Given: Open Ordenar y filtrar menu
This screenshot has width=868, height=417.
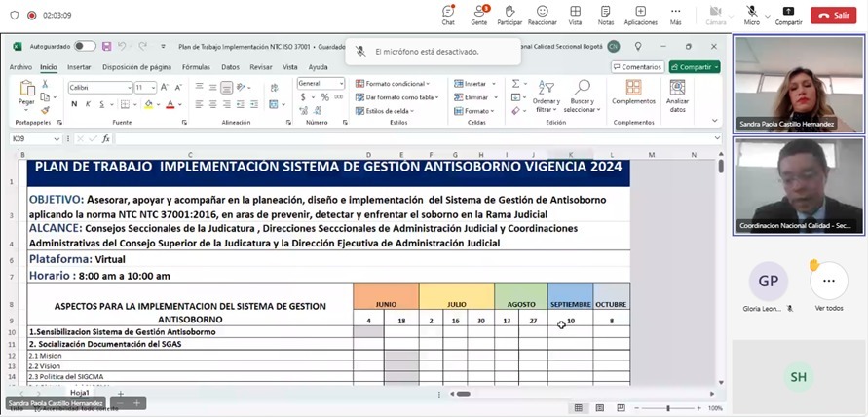Looking at the screenshot, I should pos(547,96).
